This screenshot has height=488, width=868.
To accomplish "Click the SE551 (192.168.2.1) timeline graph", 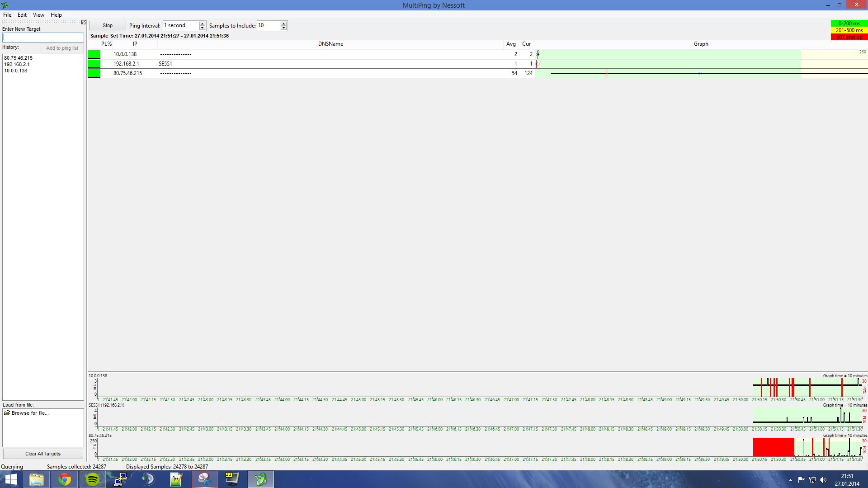I will point(479,417).
